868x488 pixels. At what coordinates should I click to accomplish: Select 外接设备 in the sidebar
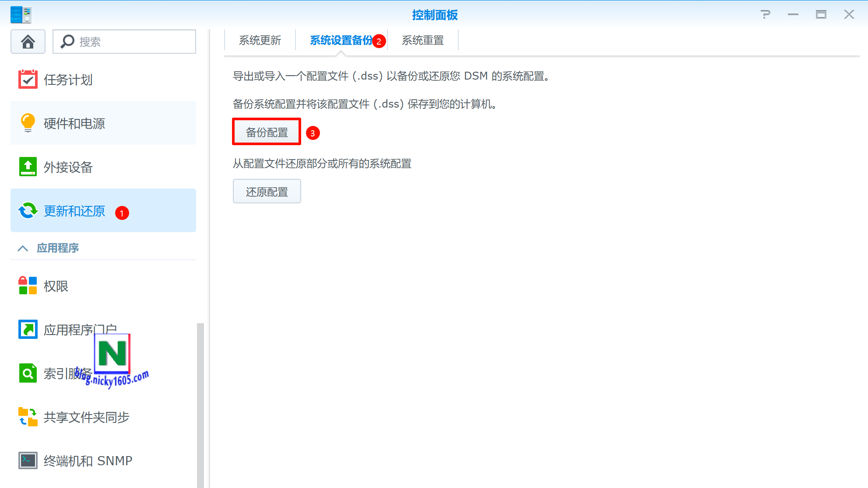tap(103, 167)
